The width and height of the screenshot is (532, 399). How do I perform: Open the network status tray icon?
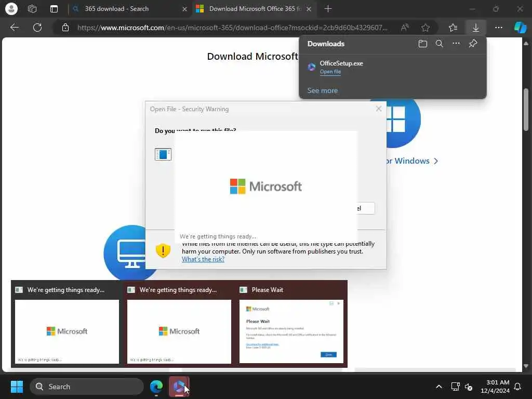[x=455, y=387]
